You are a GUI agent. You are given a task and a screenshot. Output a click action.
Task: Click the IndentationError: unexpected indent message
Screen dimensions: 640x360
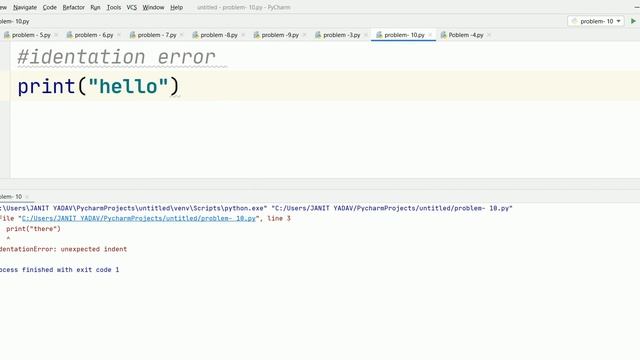(63, 249)
